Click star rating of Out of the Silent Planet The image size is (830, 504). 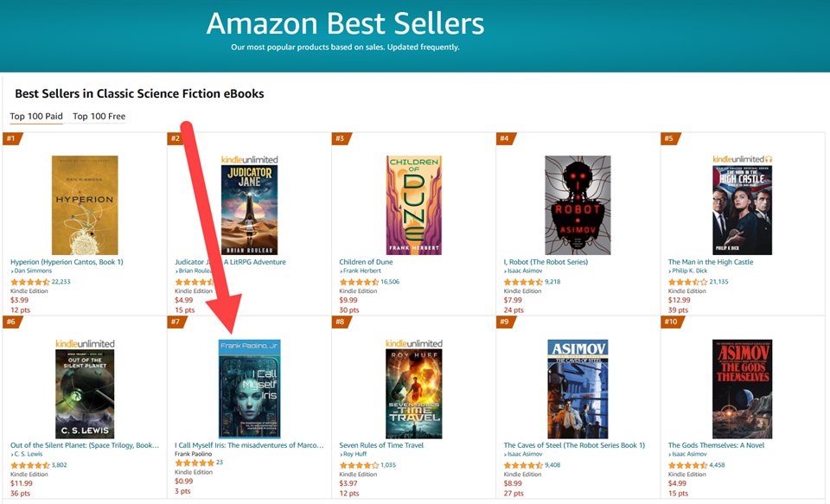pyautogui.click(x=30, y=465)
